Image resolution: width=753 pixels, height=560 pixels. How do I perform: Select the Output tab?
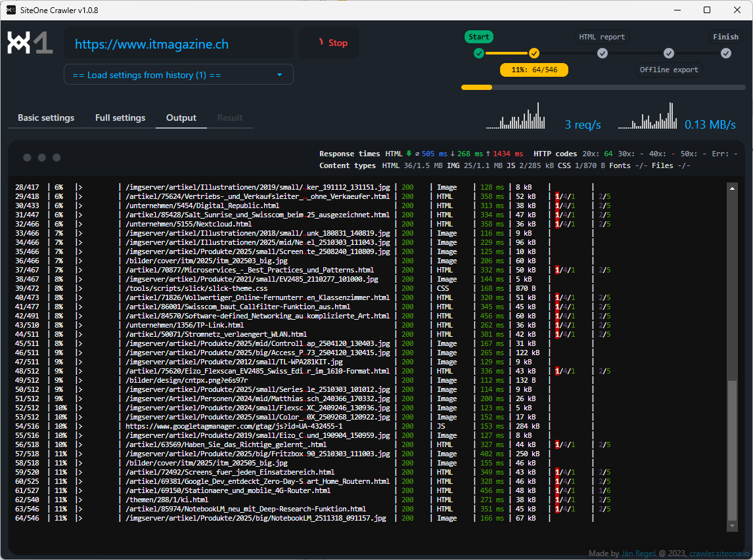point(181,118)
